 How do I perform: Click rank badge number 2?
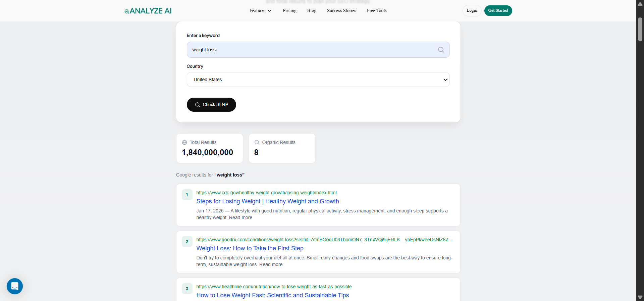click(x=187, y=242)
